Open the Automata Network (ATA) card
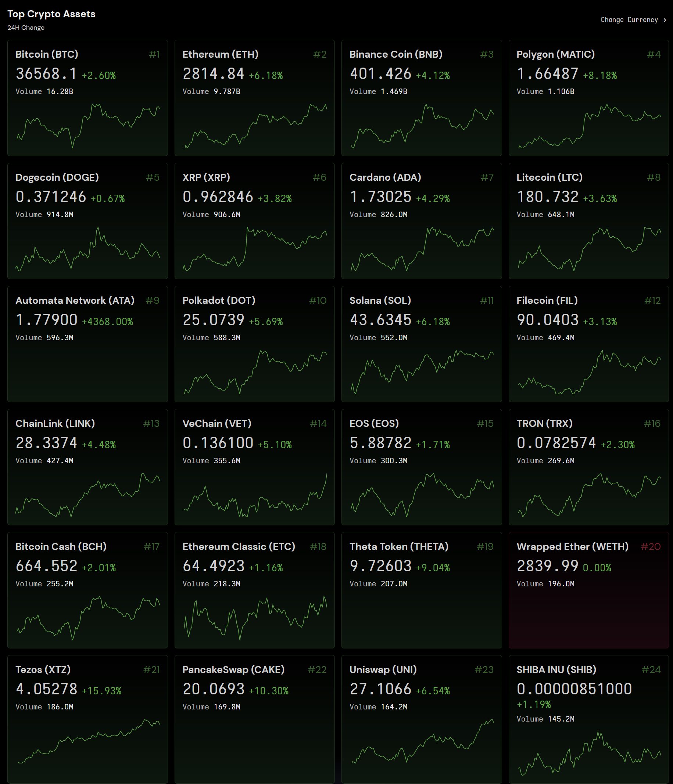 pos(87,344)
